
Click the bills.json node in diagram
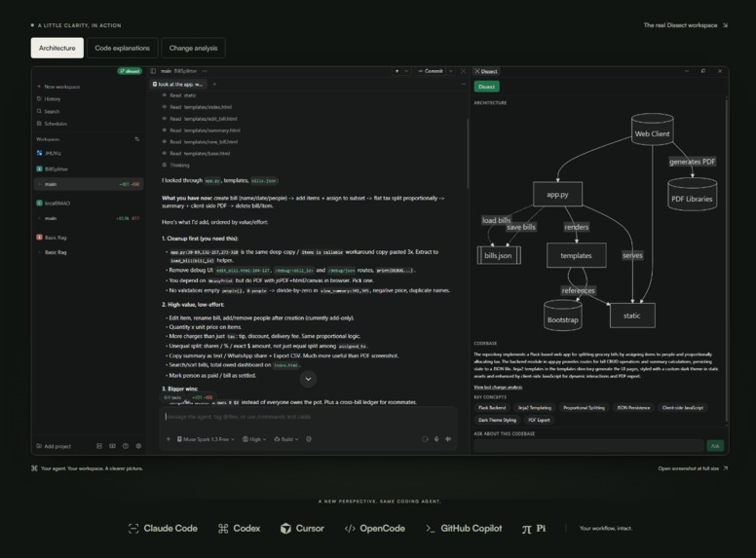499,255
